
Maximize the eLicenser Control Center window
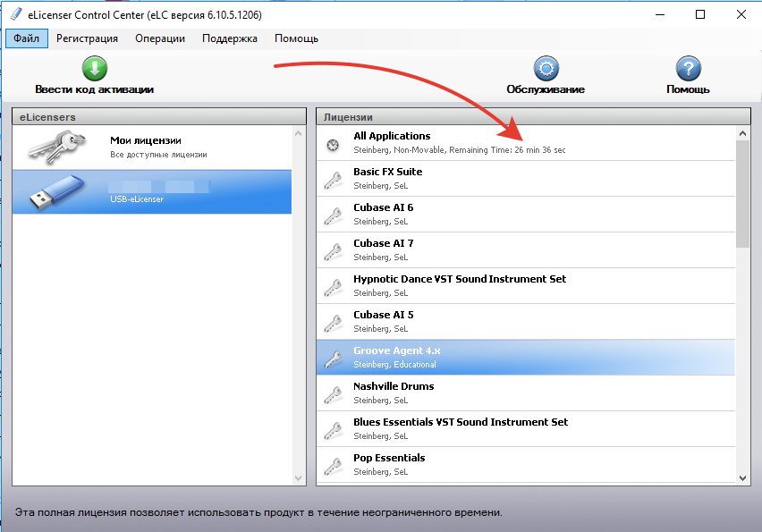tap(700, 14)
